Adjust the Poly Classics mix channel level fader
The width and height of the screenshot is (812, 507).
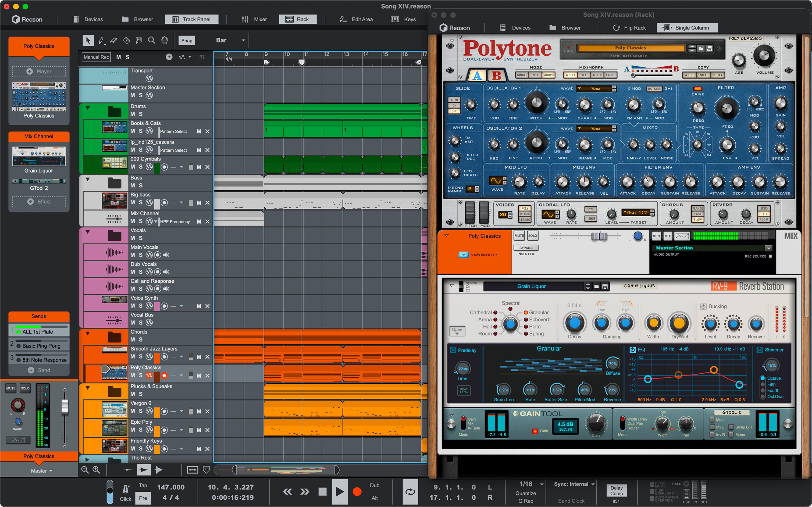tap(599, 236)
